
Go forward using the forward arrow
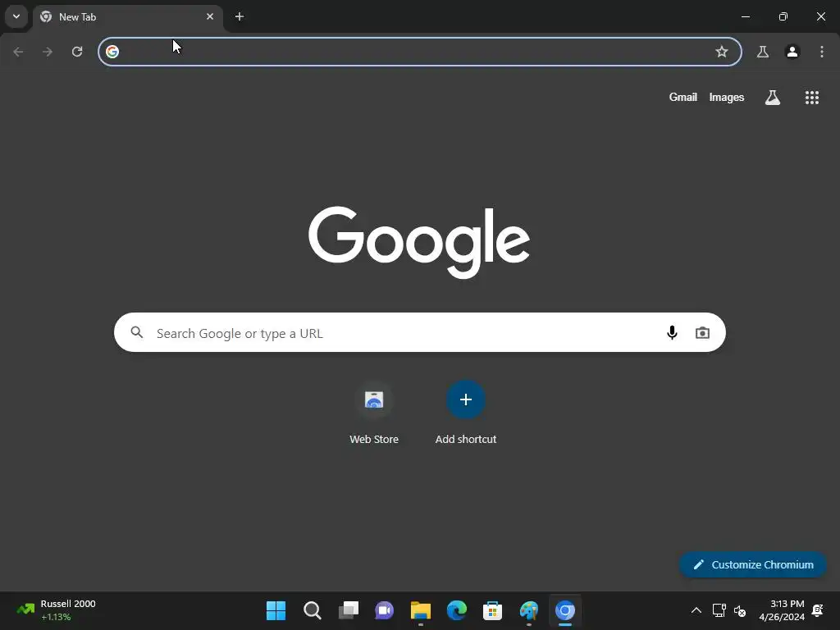[48, 52]
